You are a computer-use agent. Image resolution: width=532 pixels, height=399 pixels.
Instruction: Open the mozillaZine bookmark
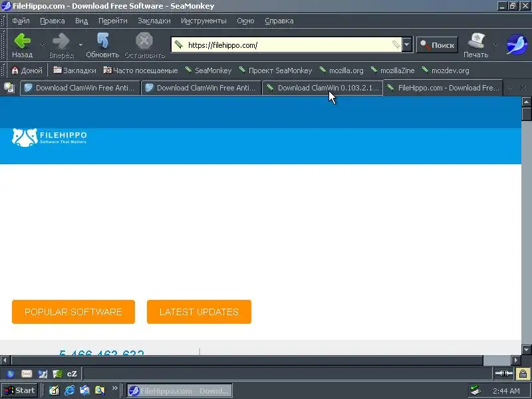tap(392, 70)
